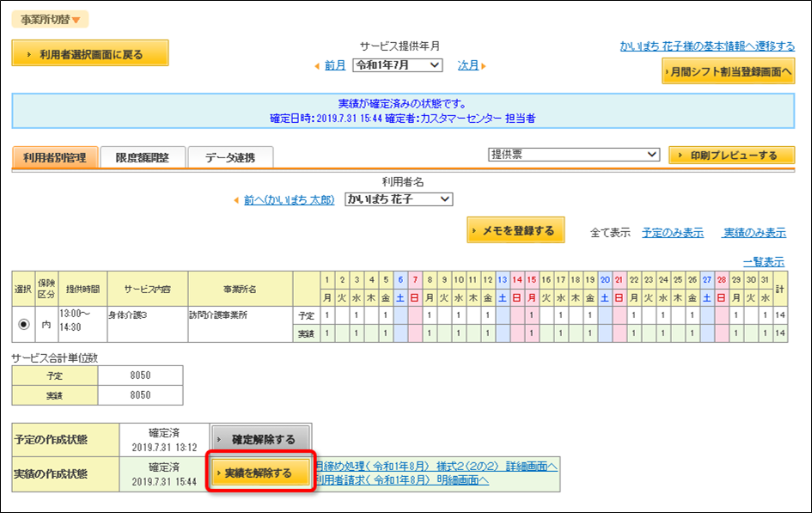The width and height of the screenshot is (812, 513).
Task: Switch to 利用者別管理 tab
Action: pos(55,157)
